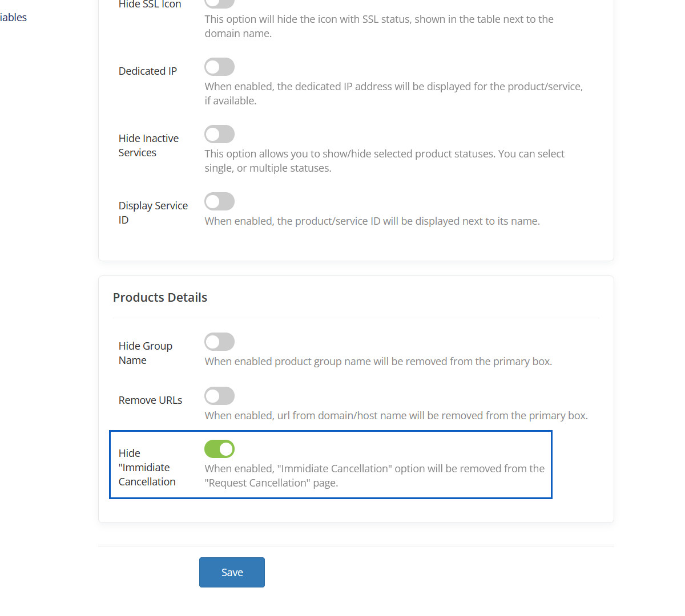Click the Hide Group Name label
Screen dimensions: 685x616
point(146,353)
